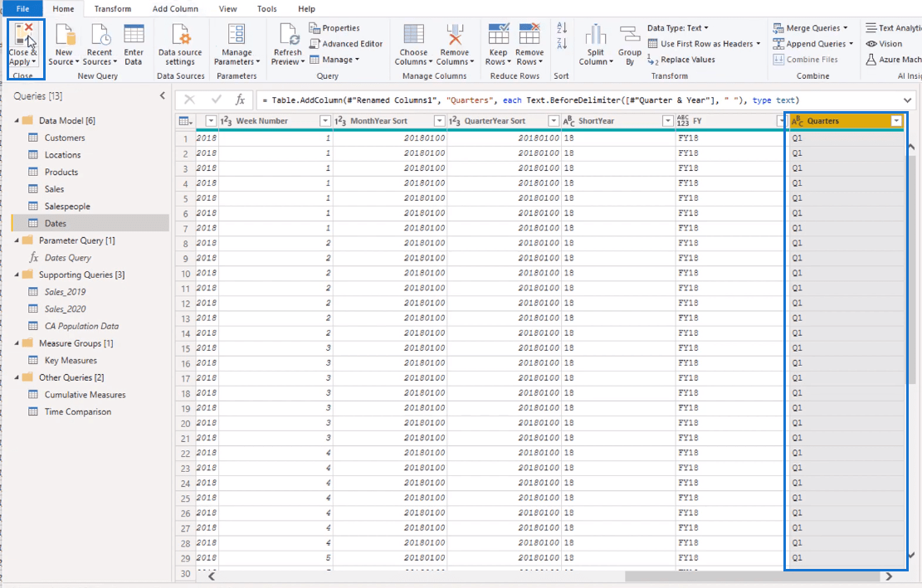Select the Salespeople query
922x588 pixels.
point(90,207)
